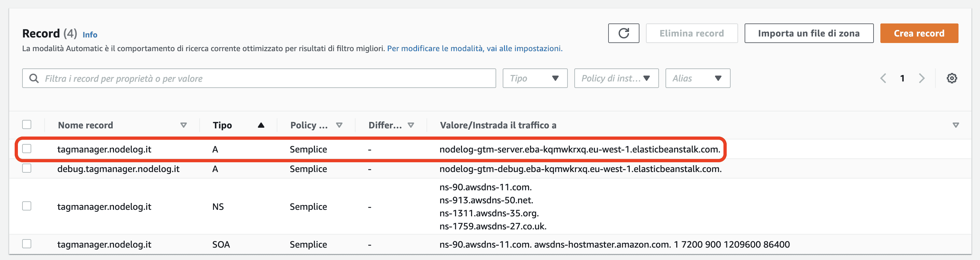Click the Crea record button
Viewport: 980px width, 260px height.
point(919,33)
